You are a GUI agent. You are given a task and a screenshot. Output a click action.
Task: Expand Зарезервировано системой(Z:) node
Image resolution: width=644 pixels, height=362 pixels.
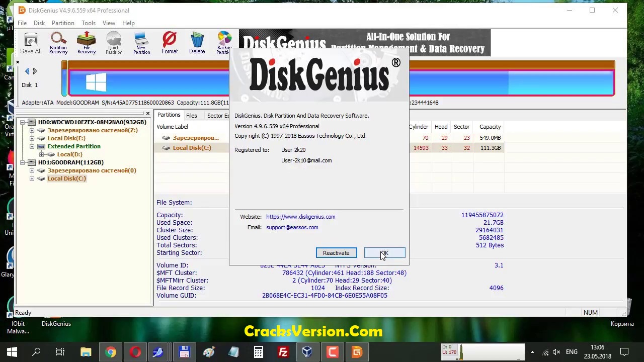[32, 130]
